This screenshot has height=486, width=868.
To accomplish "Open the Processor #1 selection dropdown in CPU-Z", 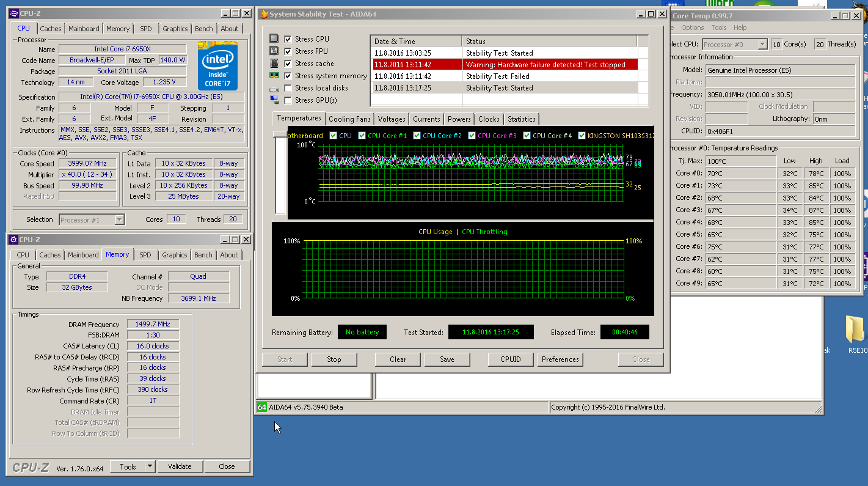I will pos(120,219).
